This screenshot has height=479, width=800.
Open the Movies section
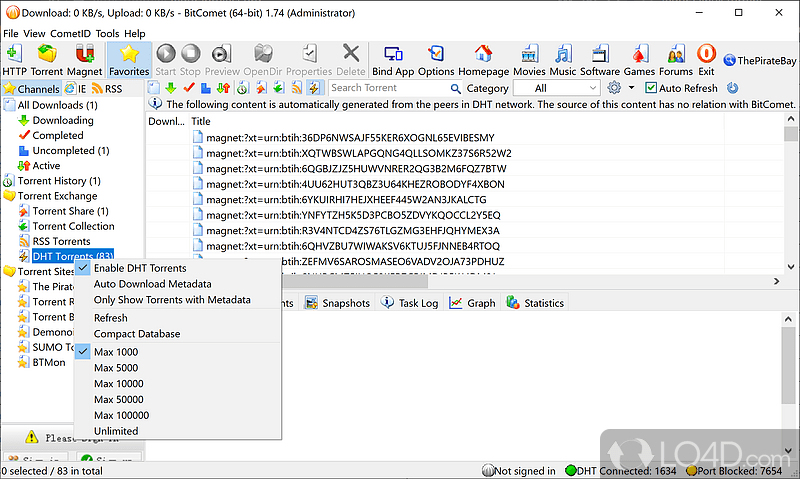coord(529,60)
